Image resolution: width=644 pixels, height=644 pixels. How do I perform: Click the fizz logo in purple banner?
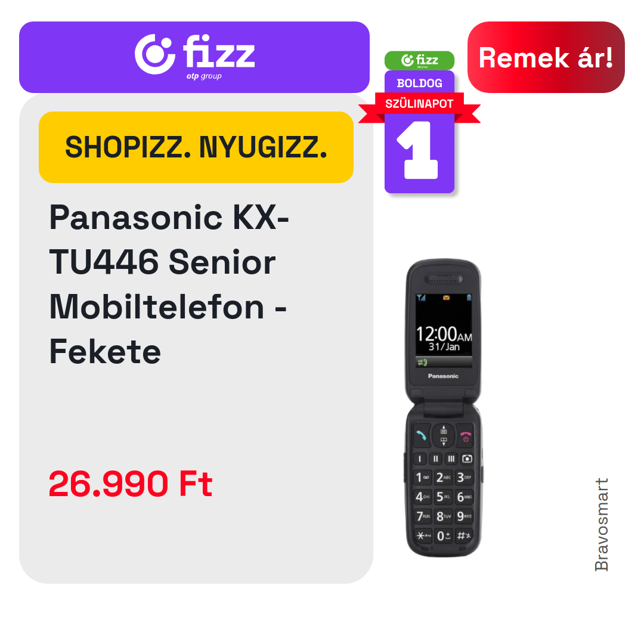(x=194, y=55)
